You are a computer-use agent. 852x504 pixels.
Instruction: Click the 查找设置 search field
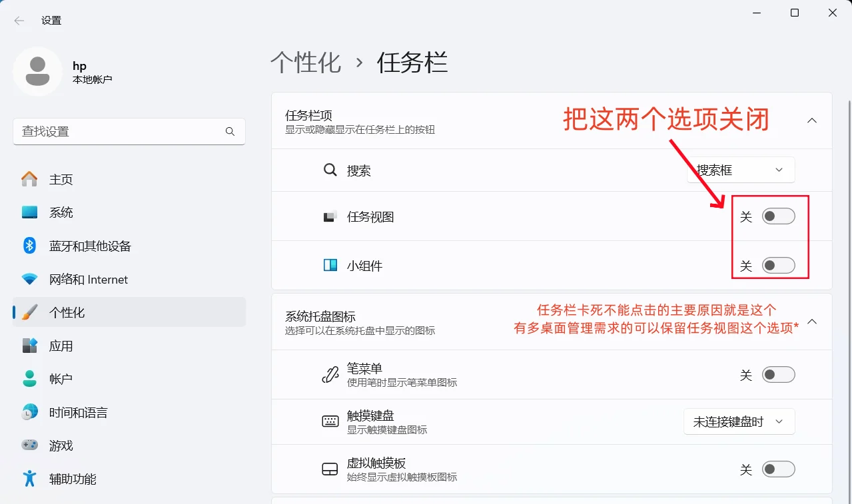pos(120,132)
